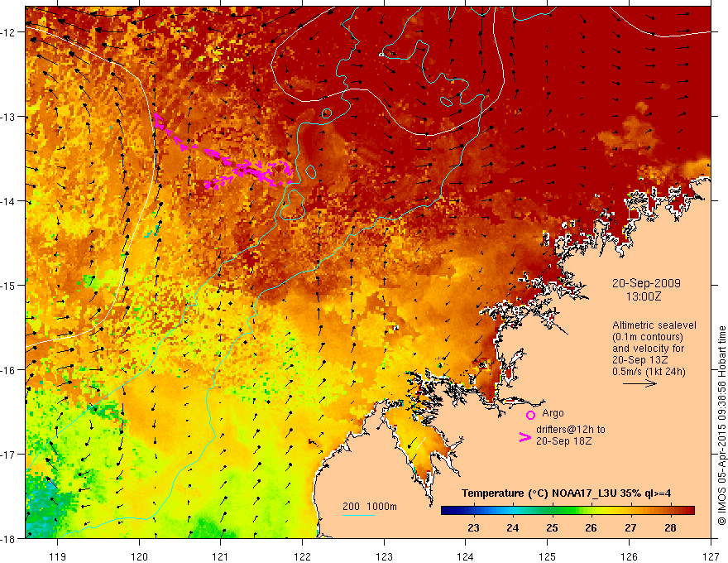Click the longitude axis label 119

click(x=58, y=556)
